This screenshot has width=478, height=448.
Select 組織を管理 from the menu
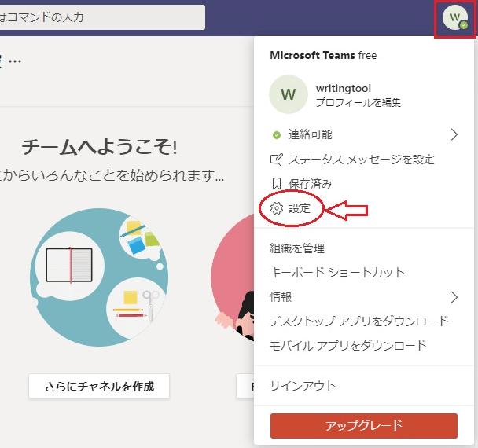tap(297, 248)
